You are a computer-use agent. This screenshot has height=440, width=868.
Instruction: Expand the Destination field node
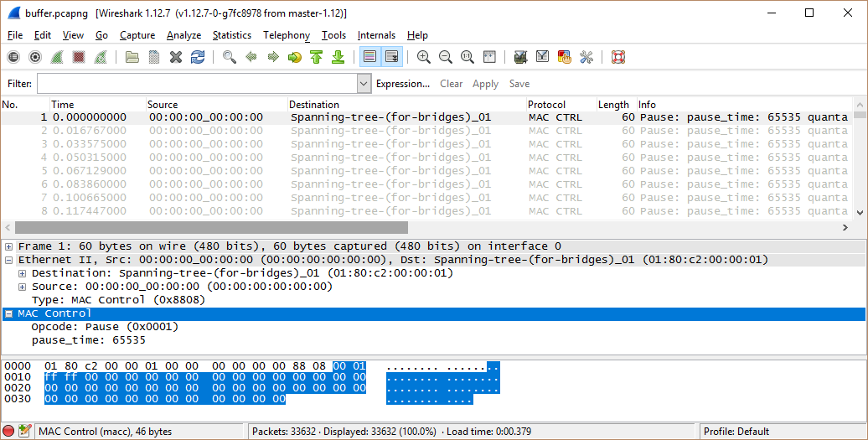(x=22, y=273)
